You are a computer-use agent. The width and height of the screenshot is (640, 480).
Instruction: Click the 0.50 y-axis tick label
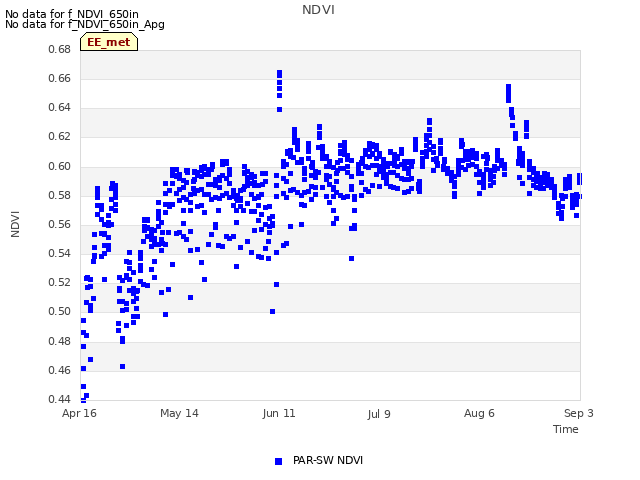tap(60, 311)
